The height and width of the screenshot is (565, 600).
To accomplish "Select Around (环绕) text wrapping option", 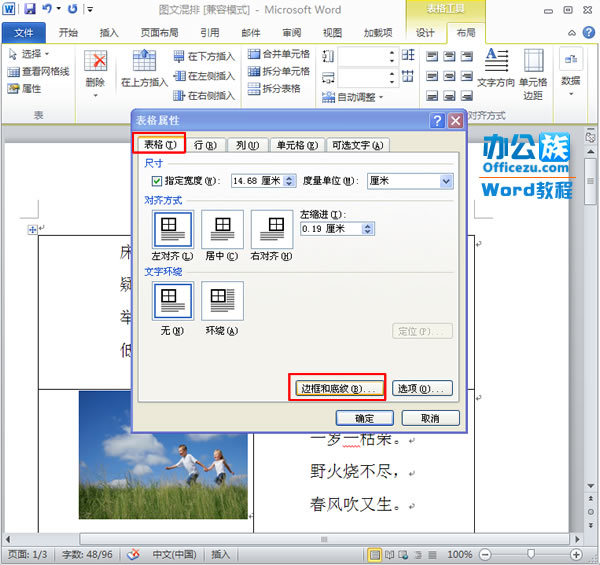I will pyautogui.click(x=222, y=301).
